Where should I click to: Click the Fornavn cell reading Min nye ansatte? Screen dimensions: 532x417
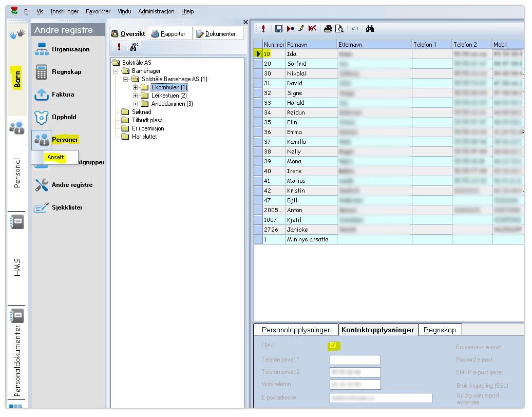pos(311,239)
